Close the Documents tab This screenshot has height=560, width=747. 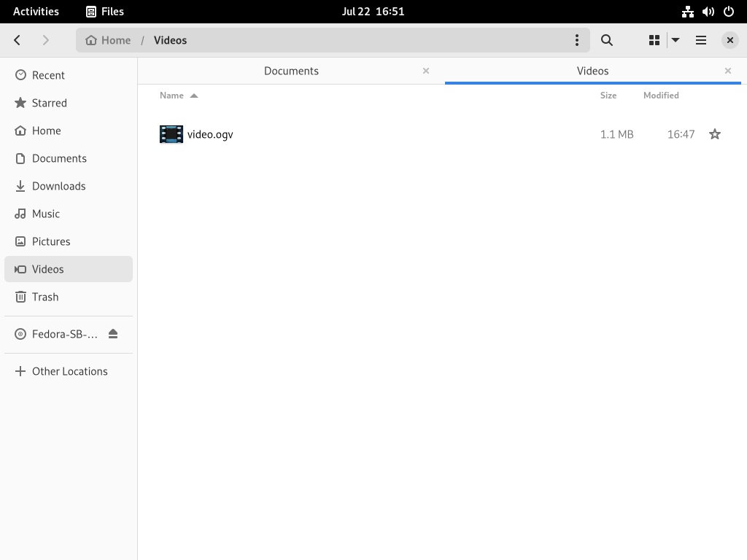(x=426, y=71)
